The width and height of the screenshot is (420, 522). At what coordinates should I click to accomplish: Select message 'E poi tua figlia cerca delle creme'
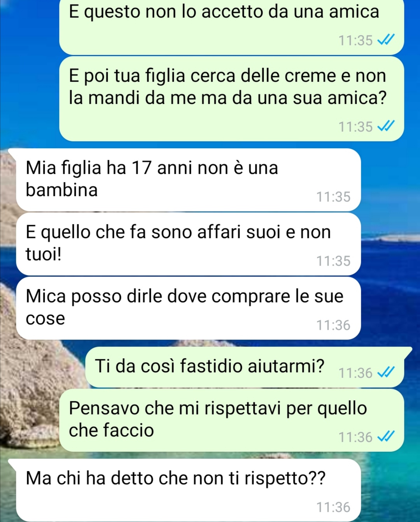click(231, 99)
